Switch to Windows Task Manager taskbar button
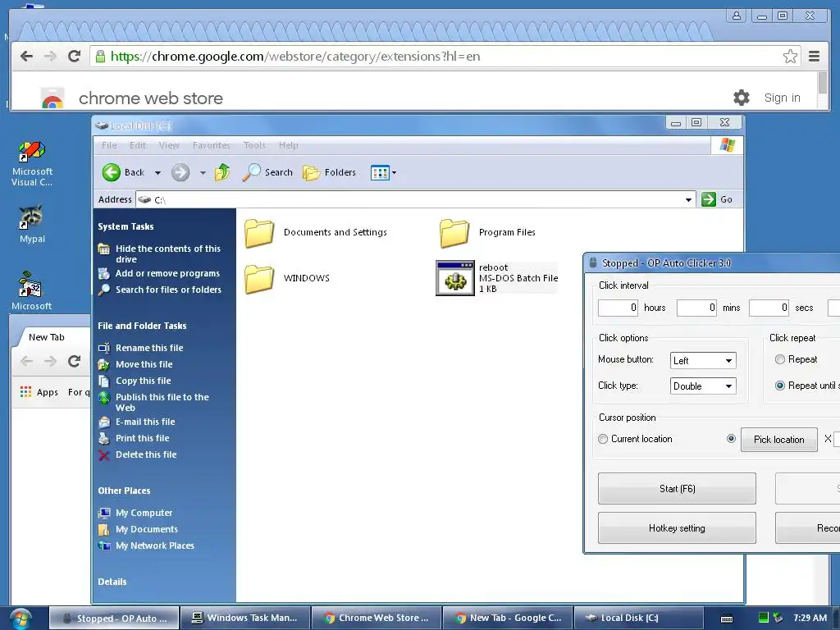840x630 pixels. coord(245,618)
